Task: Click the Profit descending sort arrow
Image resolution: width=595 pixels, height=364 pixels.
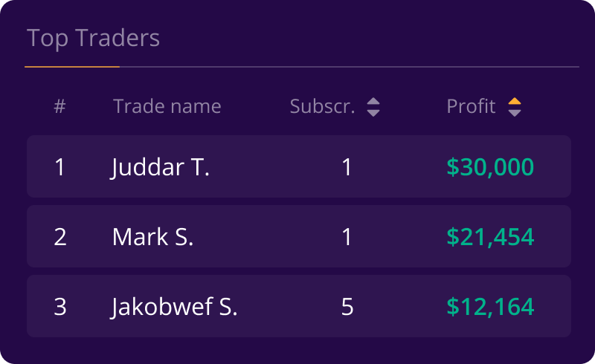Action: tap(515, 113)
